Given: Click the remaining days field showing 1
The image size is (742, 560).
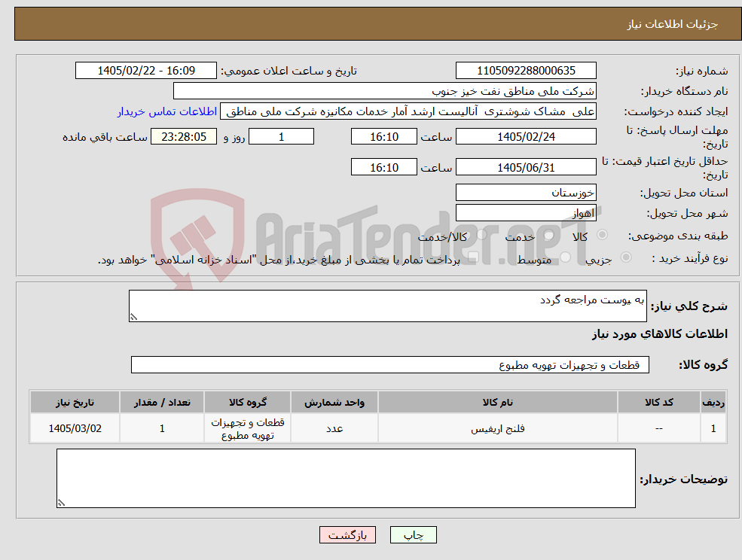Looking at the screenshot, I should [x=281, y=137].
